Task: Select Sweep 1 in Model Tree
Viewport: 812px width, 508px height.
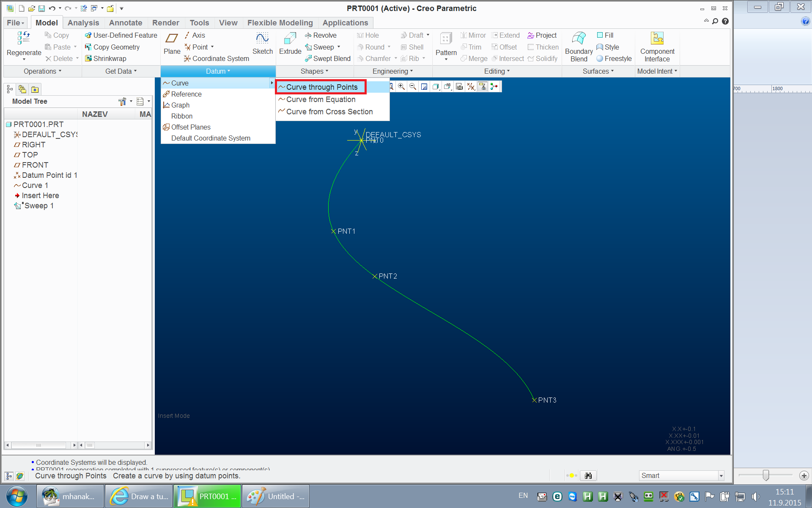Action: pos(34,206)
